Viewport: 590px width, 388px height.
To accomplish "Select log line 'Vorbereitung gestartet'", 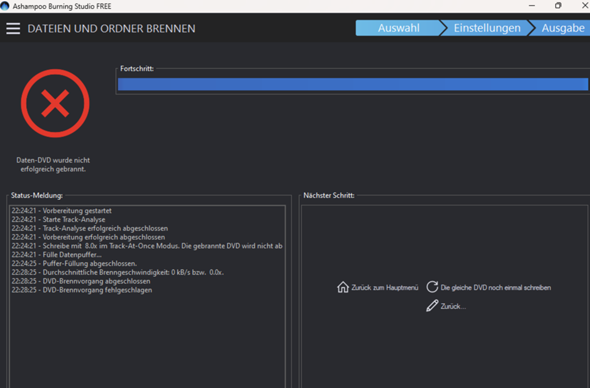I will pyautogui.click(x=61, y=211).
